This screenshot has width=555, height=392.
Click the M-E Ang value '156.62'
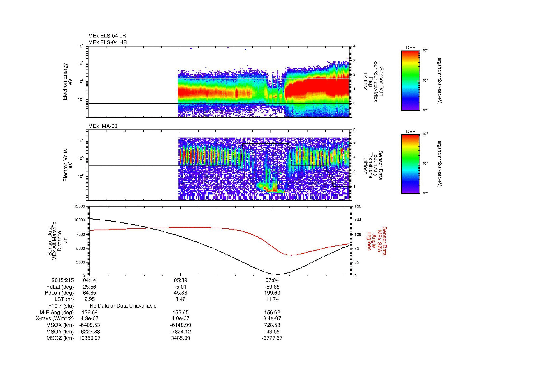272,313
